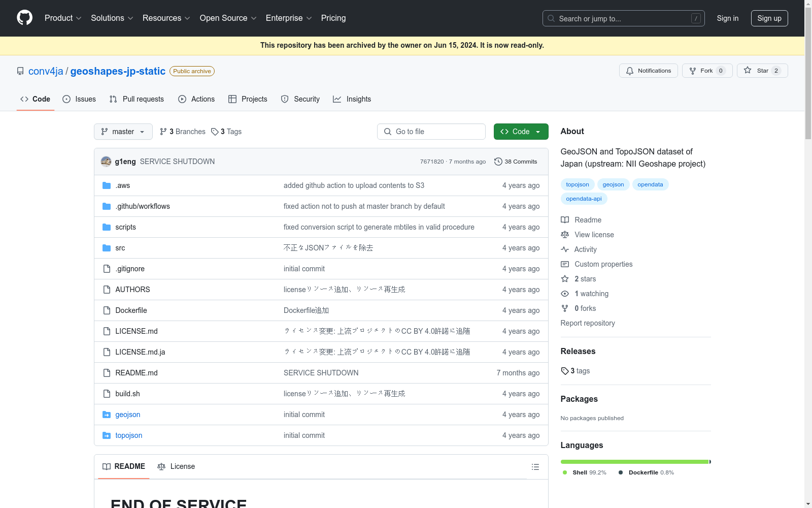Viewport: 812px width, 508px height.
Task: Open README outline list icon
Action: (535, 467)
